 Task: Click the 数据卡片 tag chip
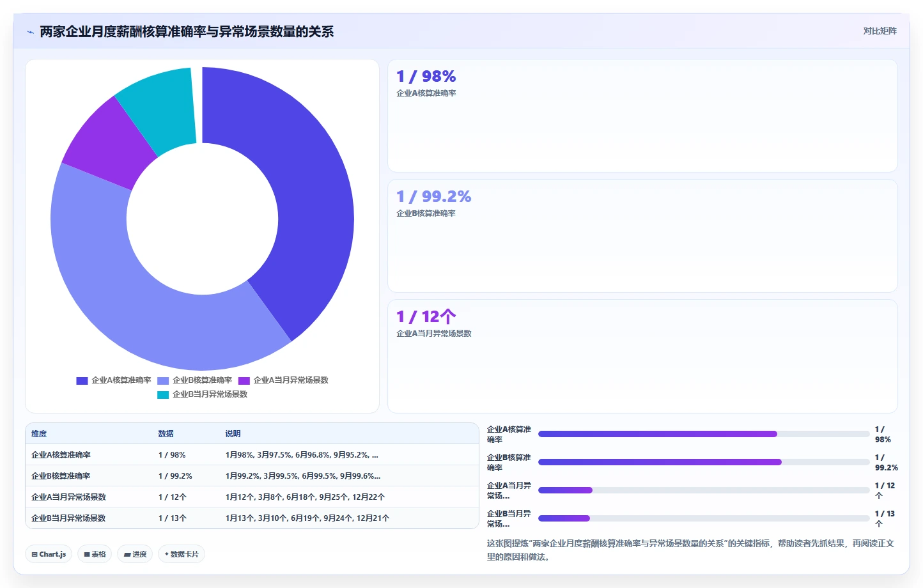pos(182,554)
